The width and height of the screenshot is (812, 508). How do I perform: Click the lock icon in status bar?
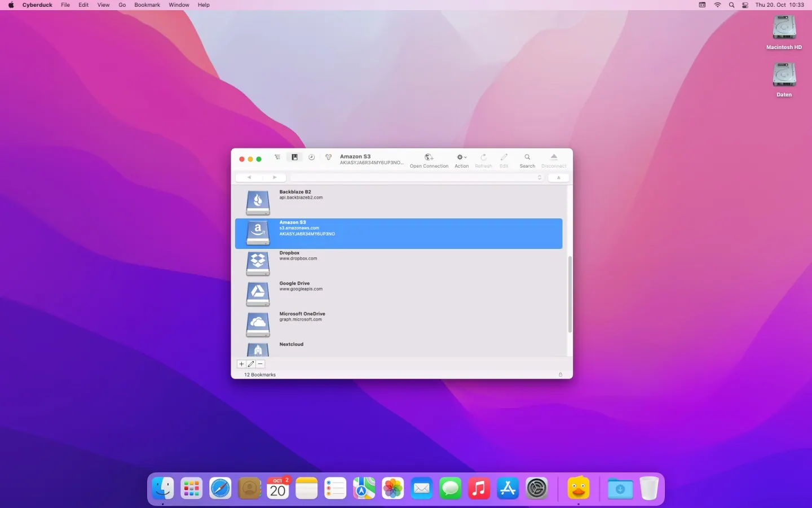(x=561, y=375)
